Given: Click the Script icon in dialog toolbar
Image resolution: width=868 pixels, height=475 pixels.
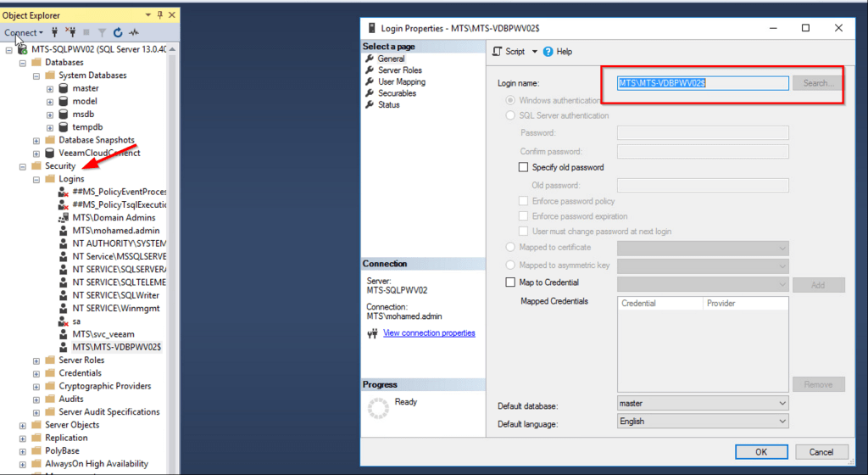Looking at the screenshot, I should point(498,52).
